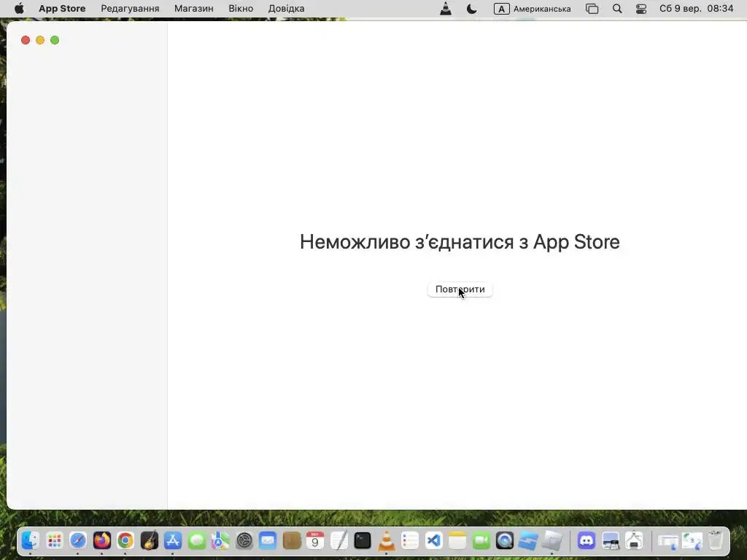The height and width of the screenshot is (560, 747).
Task: Open QuickTime Player from the Dock
Action: tap(505, 540)
